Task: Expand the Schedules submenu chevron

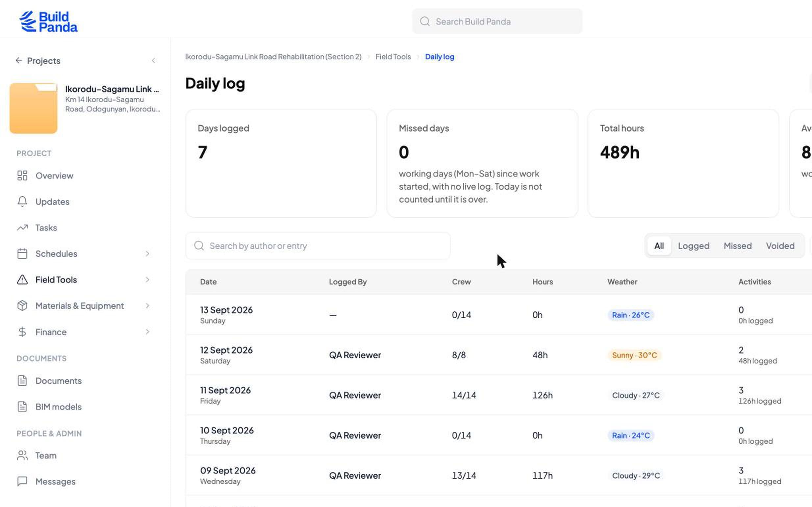Action: [x=147, y=253]
